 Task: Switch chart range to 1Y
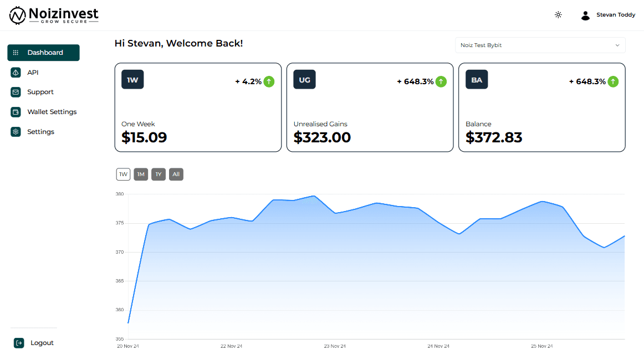point(159,174)
